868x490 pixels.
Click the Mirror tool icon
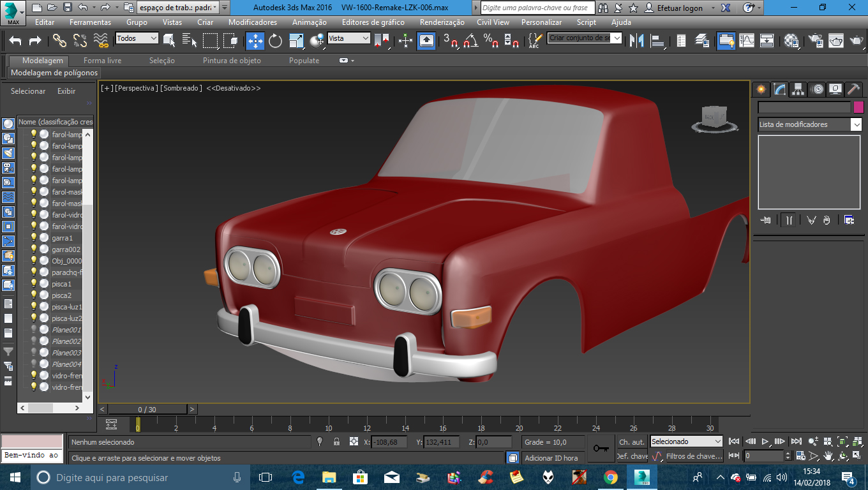pos(636,41)
